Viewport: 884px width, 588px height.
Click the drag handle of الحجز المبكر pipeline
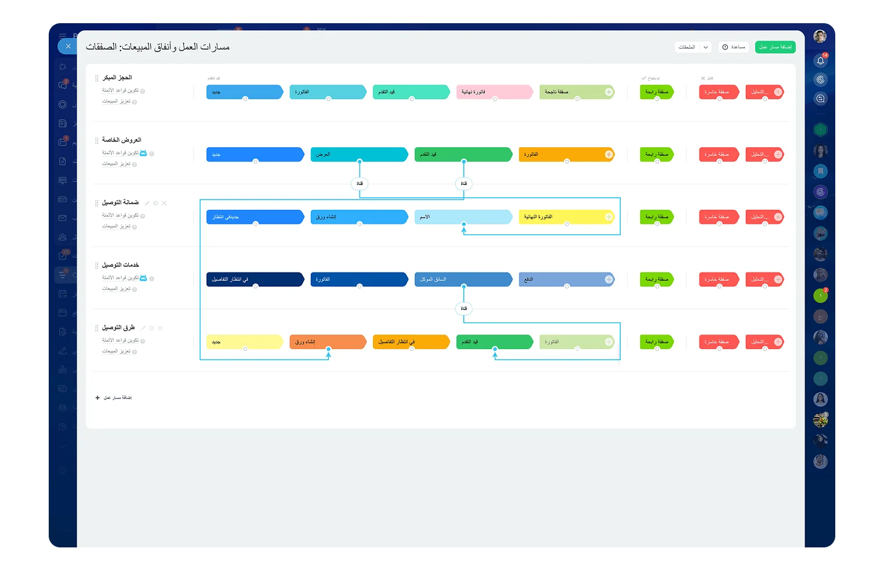pyautogui.click(x=97, y=78)
